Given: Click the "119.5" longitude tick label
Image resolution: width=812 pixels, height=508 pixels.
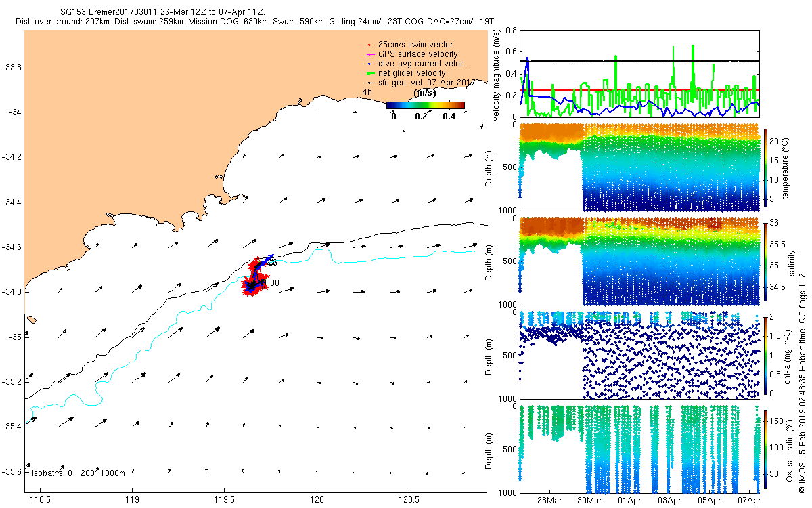Looking at the screenshot, I should pos(225,500).
